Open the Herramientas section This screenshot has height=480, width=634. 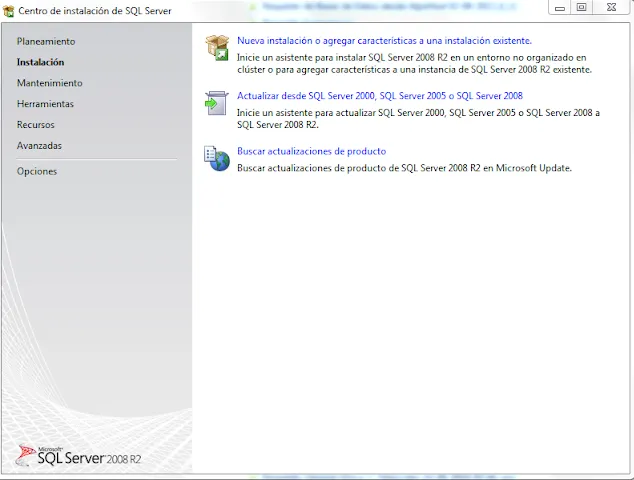[45, 104]
